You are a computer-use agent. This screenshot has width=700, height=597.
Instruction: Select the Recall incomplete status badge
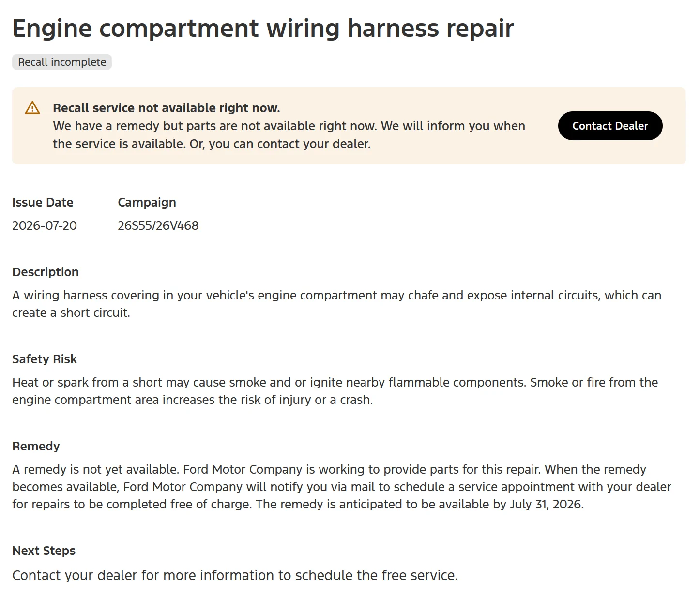coord(62,62)
